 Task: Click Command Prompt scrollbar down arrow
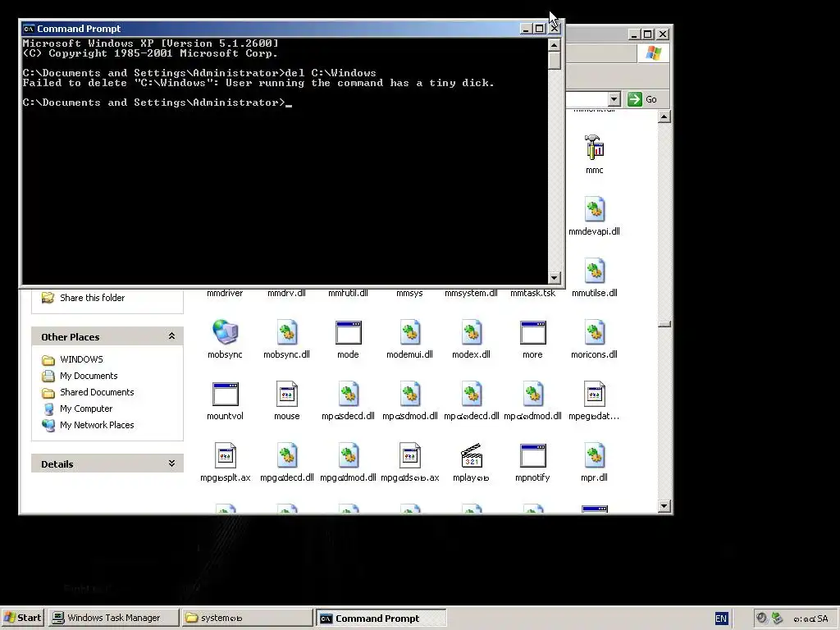(x=555, y=277)
